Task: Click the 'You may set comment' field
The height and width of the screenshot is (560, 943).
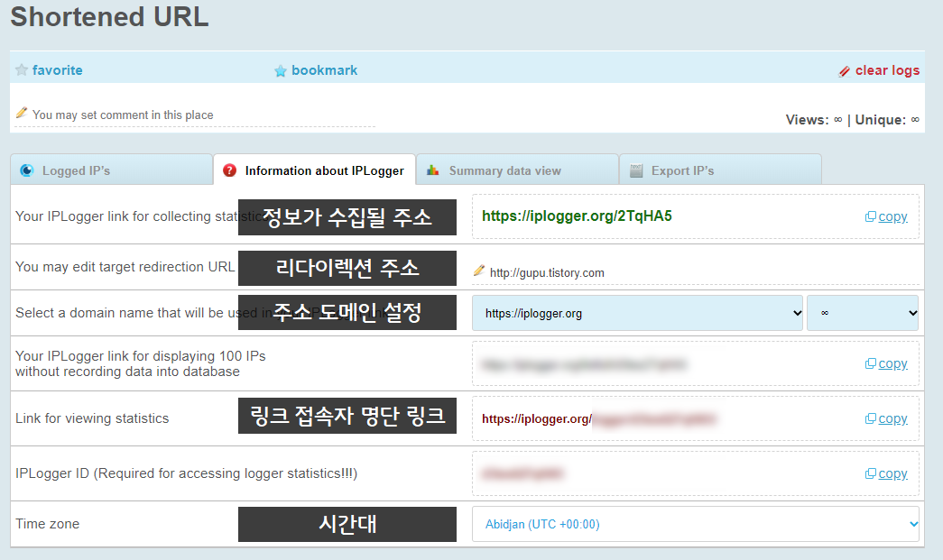Action: [x=195, y=115]
